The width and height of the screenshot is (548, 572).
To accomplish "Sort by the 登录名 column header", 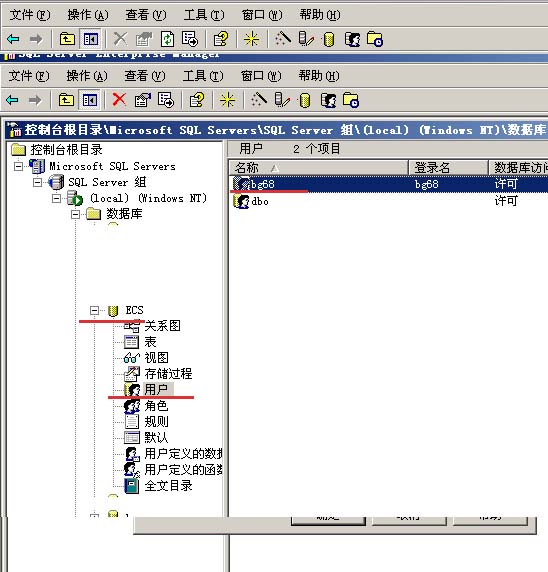I will (448, 168).
